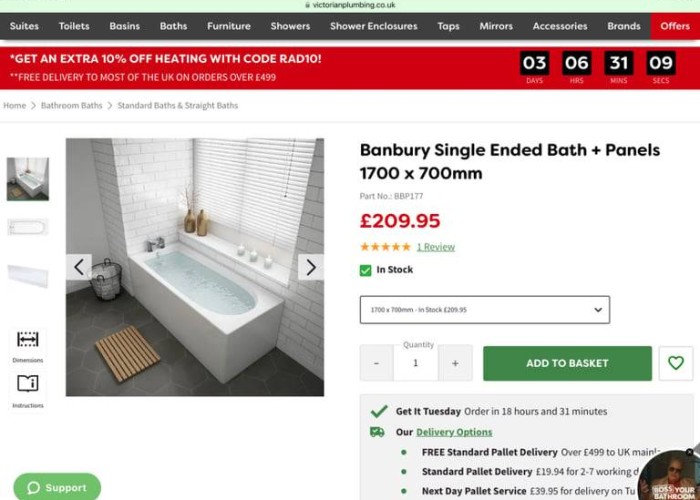
Task: Show the next product image arrow
Action: [x=311, y=267]
